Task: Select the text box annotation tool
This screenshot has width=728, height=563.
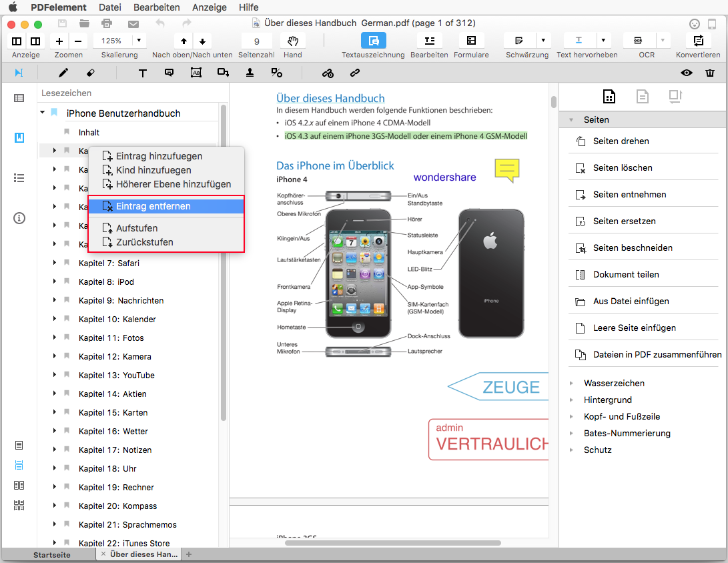Action: point(196,73)
